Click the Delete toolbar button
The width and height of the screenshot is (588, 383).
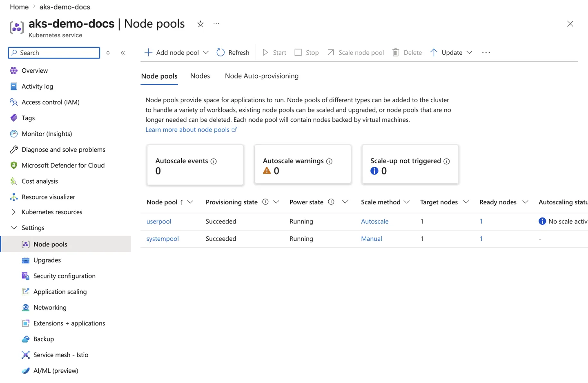(407, 52)
